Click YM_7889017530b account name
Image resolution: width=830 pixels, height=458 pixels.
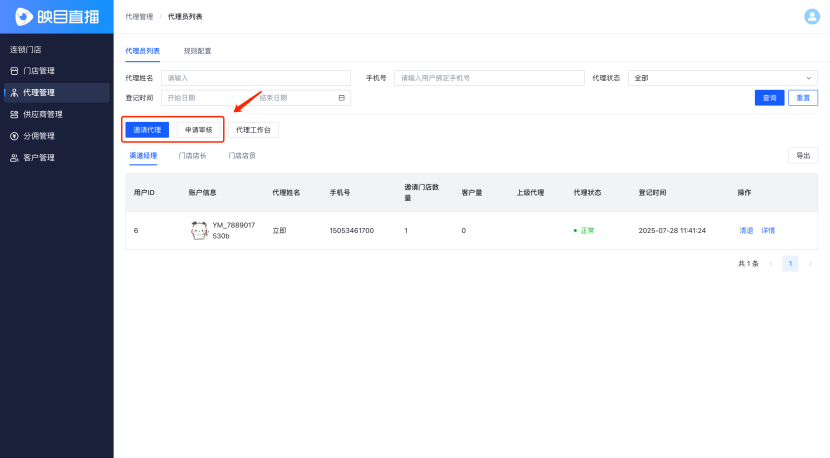[x=233, y=231]
